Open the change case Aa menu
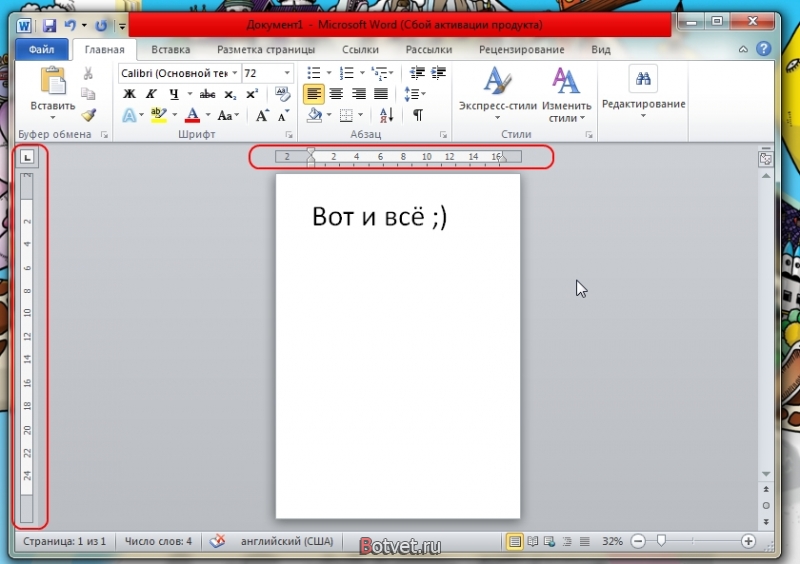 (228, 115)
